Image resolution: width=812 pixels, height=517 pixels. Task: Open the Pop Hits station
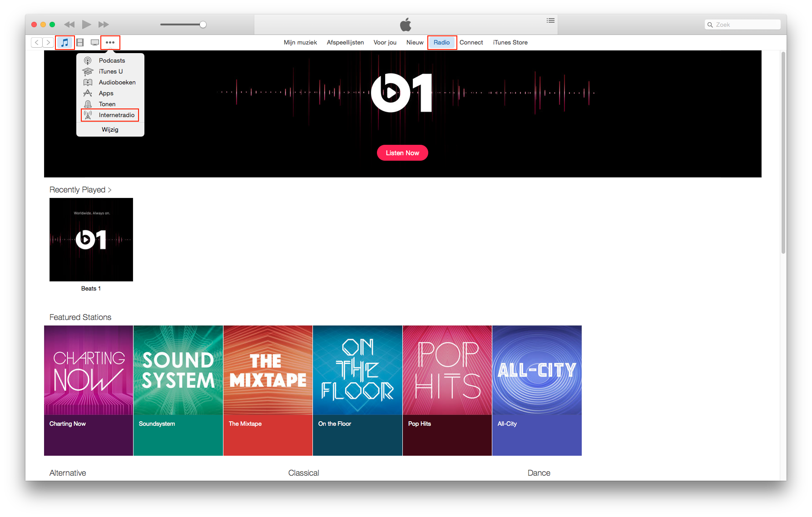point(447,390)
